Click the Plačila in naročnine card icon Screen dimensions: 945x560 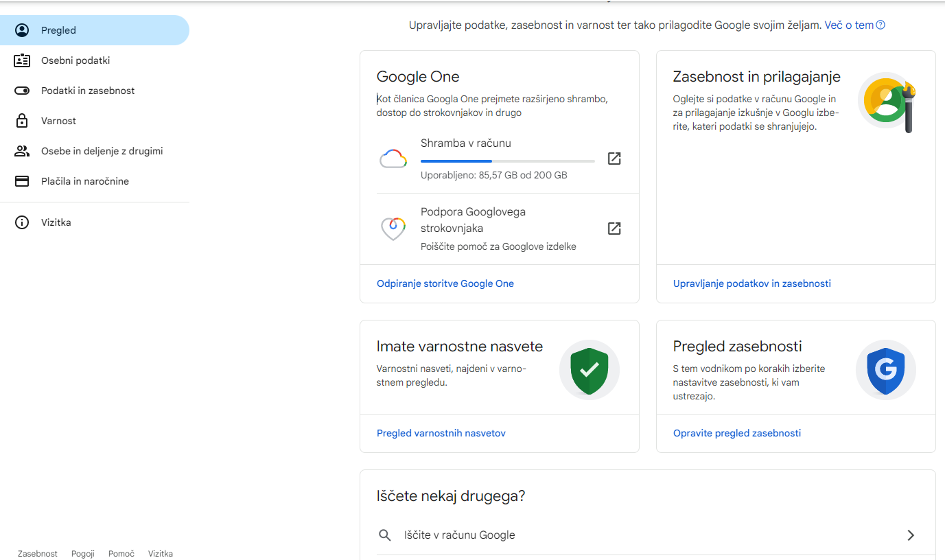pyautogui.click(x=22, y=181)
